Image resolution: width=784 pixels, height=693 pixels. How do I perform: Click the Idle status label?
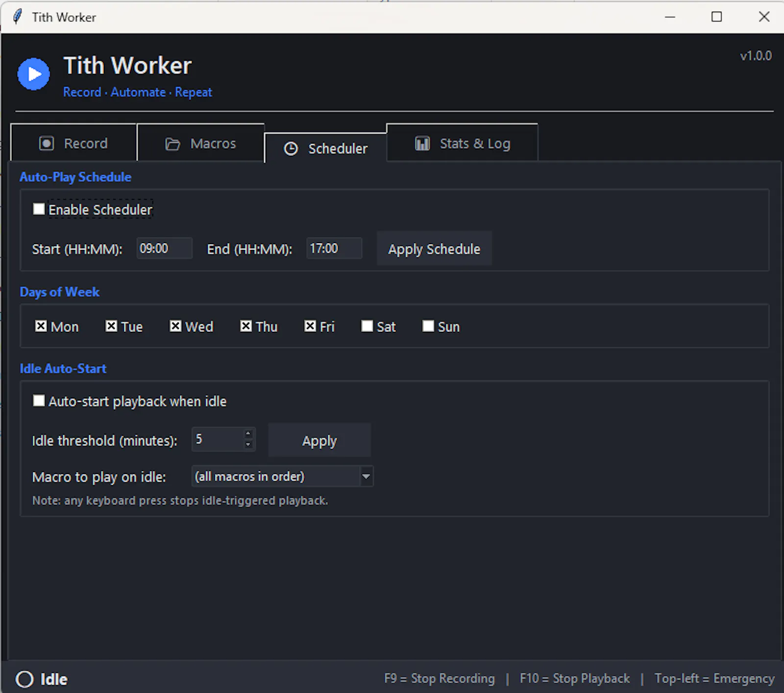coord(54,679)
